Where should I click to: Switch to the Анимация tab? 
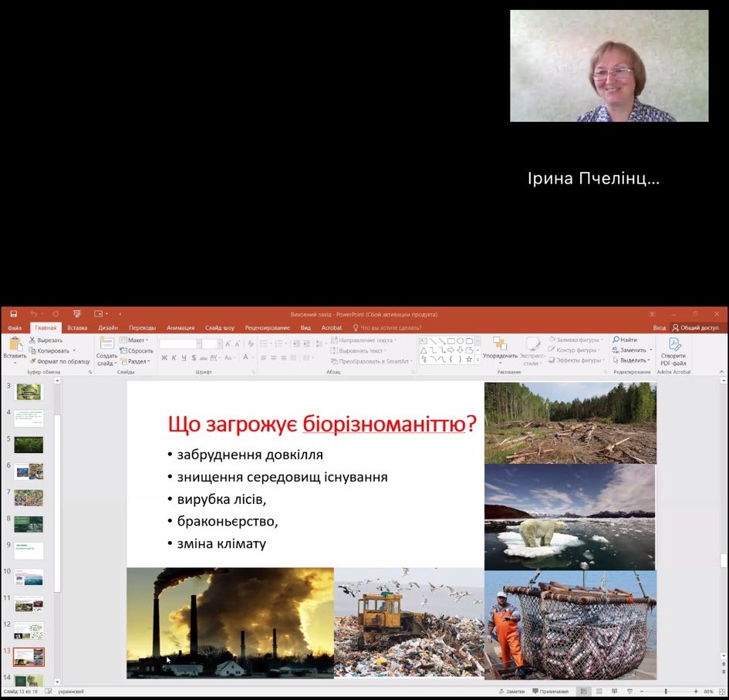181,327
